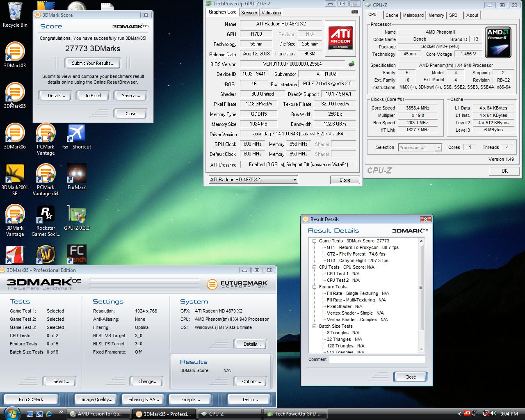The width and height of the screenshot is (525, 420).
Task: Open the 3DMark05 desktop shortcut
Action: pyautogui.click(x=15, y=96)
